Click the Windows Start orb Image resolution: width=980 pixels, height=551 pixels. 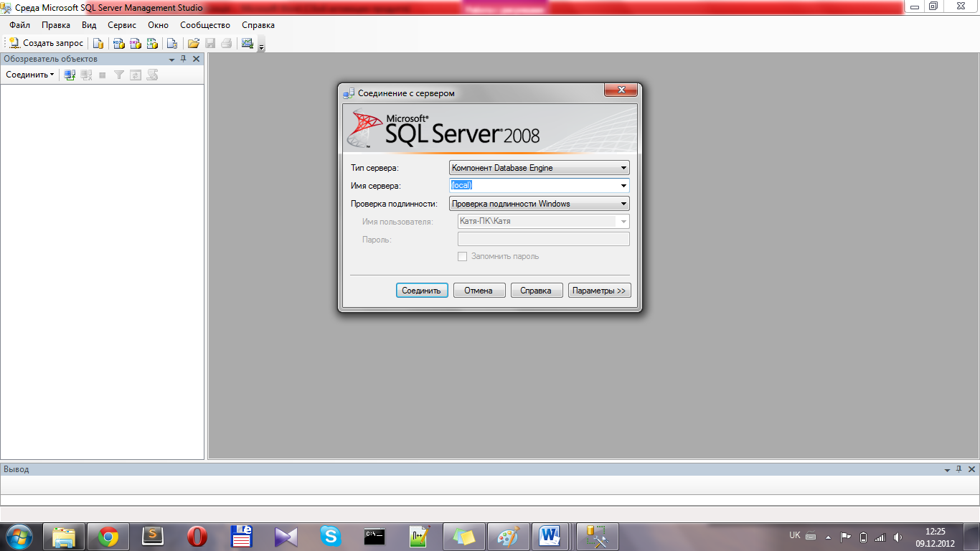tap(19, 536)
